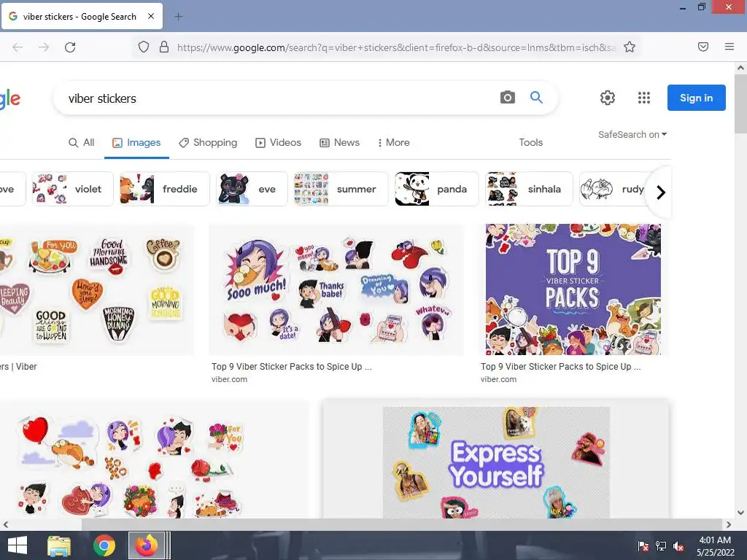
Task: Open tracking protection shield icon
Action: pyautogui.click(x=144, y=47)
